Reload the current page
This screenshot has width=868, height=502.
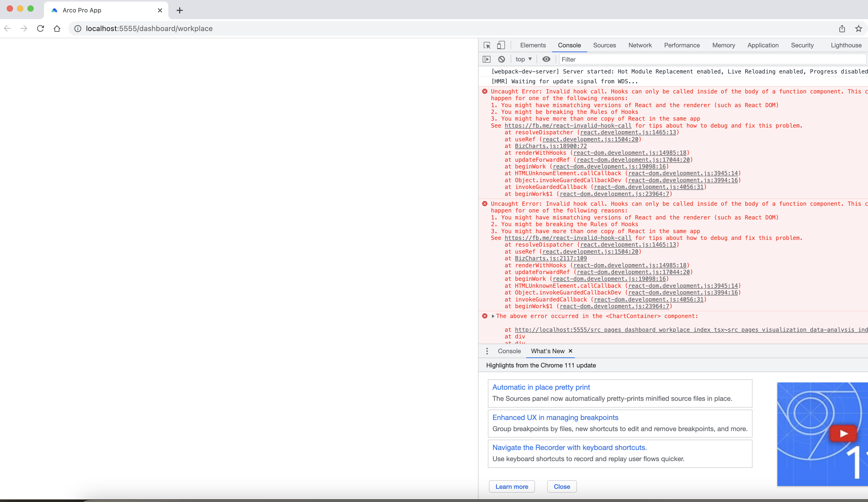tap(40, 28)
